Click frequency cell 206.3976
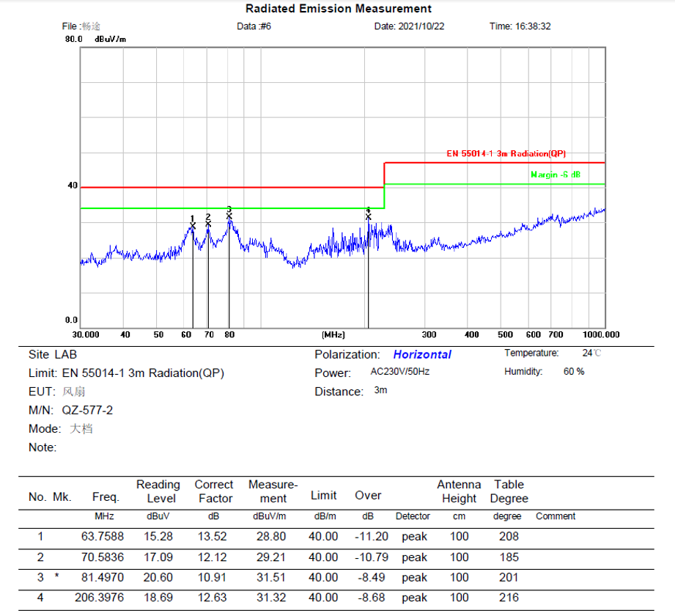This screenshot has height=616, width=675. (99, 598)
